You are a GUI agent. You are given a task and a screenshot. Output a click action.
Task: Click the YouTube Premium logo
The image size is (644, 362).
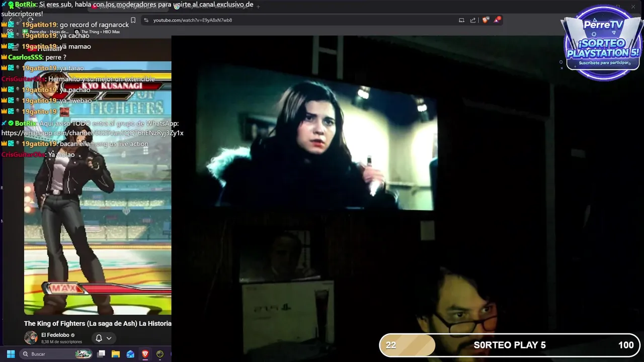coord(44,48)
